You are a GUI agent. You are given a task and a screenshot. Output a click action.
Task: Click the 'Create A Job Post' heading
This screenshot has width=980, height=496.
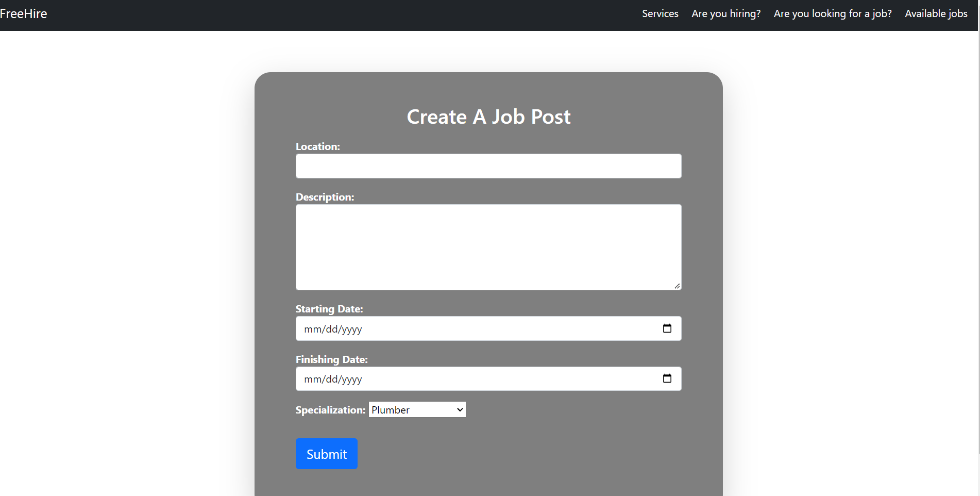pos(488,117)
